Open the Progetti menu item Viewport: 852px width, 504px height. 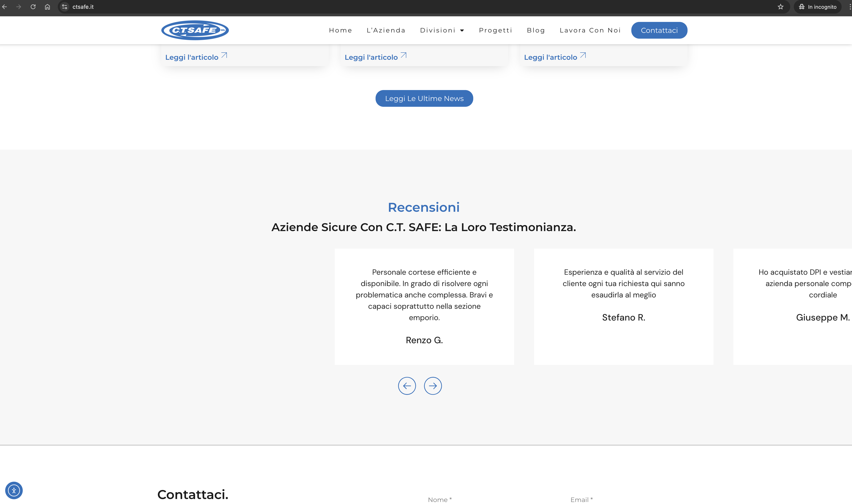[495, 30]
